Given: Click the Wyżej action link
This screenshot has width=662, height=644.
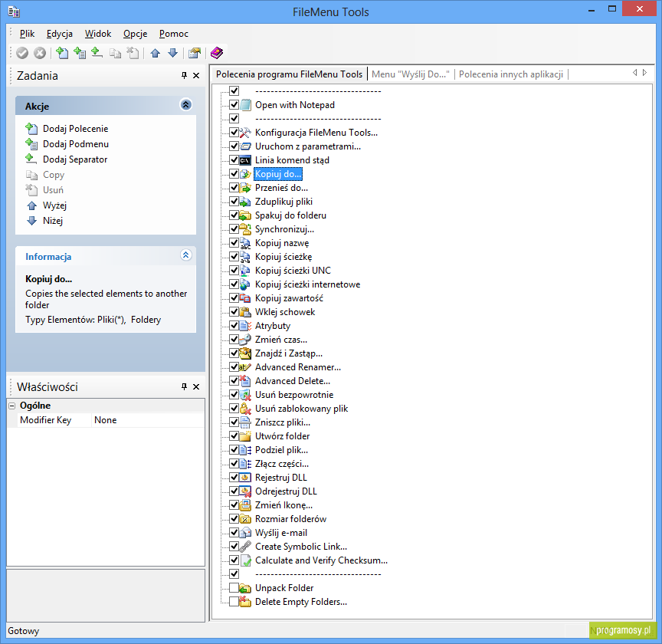Looking at the screenshot, I should tap(54, 205).
